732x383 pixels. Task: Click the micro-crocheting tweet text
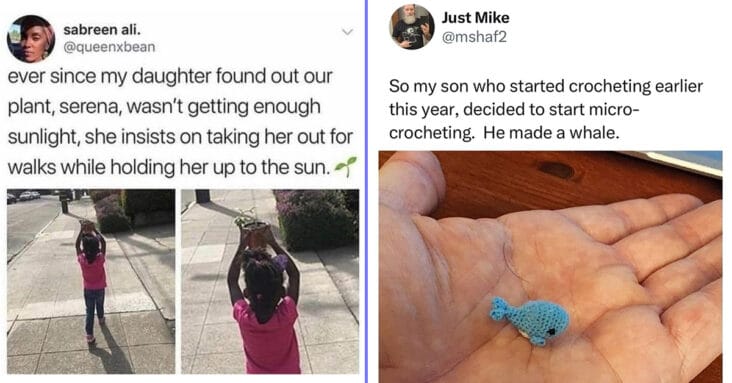546,109
